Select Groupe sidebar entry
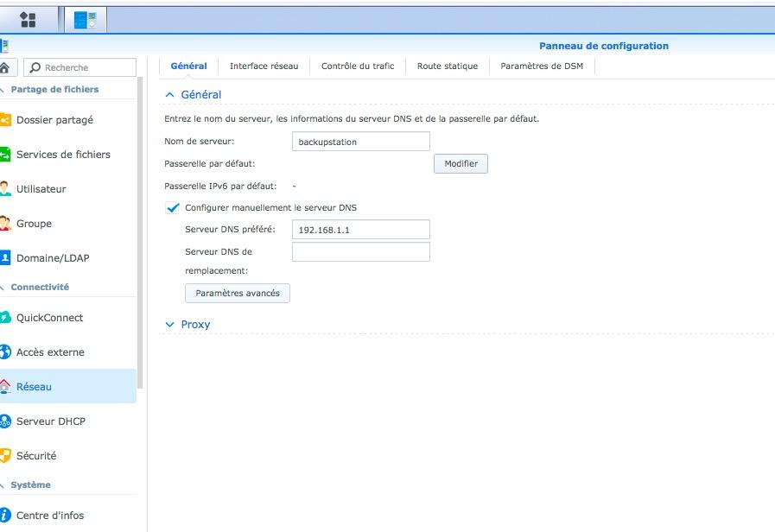This screenshot has height=532, width=775. (68, 224)
